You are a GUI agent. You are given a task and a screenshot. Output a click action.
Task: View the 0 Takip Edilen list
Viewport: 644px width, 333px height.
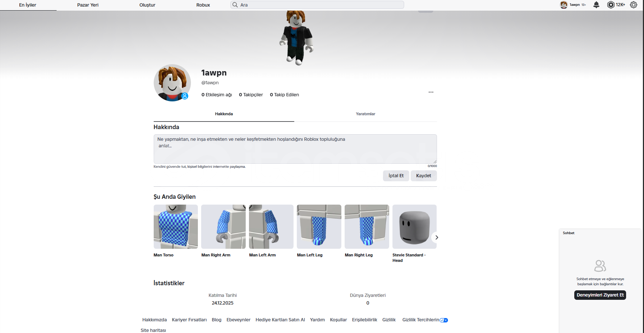(284, 95)
